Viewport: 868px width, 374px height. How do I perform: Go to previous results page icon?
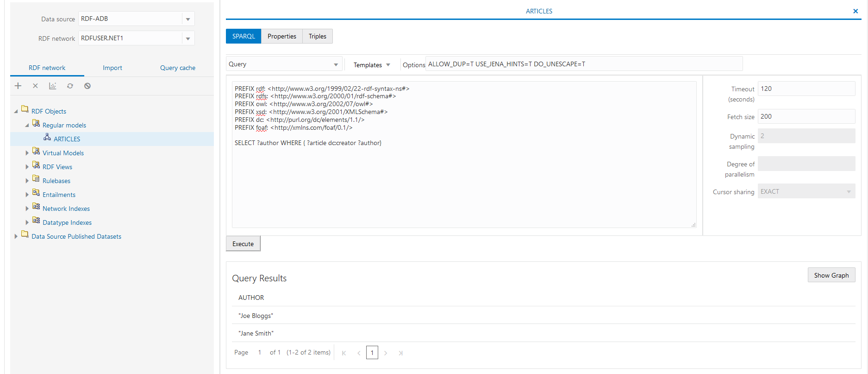(x=359, y=353)
